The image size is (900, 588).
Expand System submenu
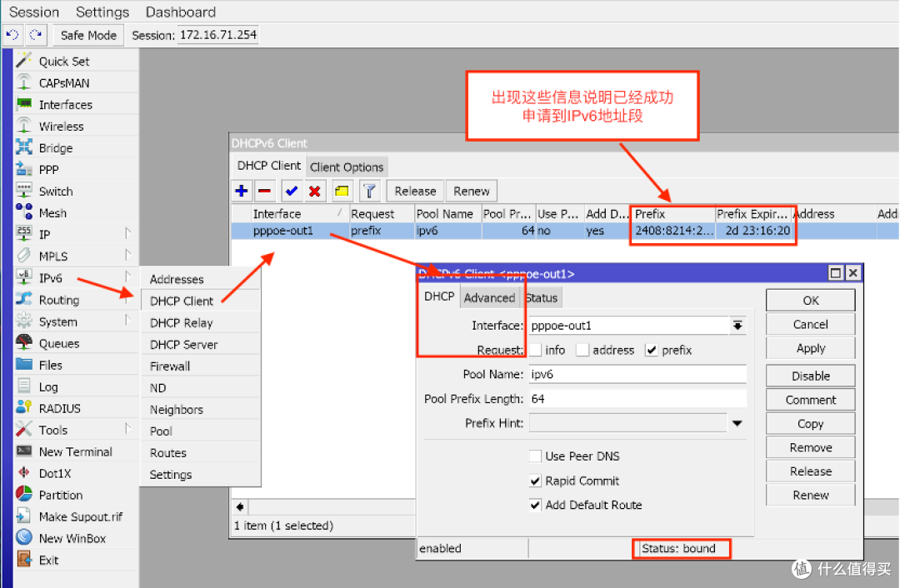tap(128, 320)
